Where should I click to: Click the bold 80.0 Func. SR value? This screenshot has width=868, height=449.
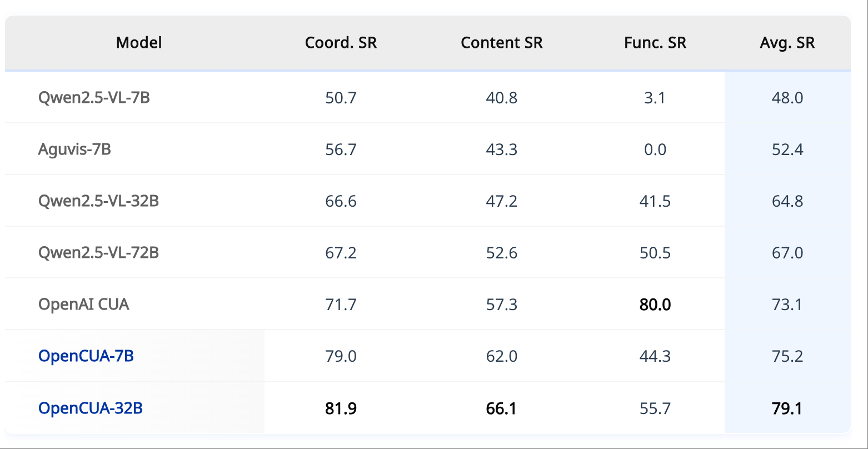tap(655, 304)
